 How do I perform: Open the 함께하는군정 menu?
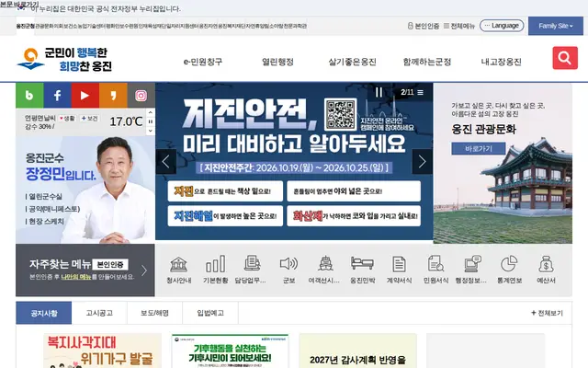click(426, 62)
